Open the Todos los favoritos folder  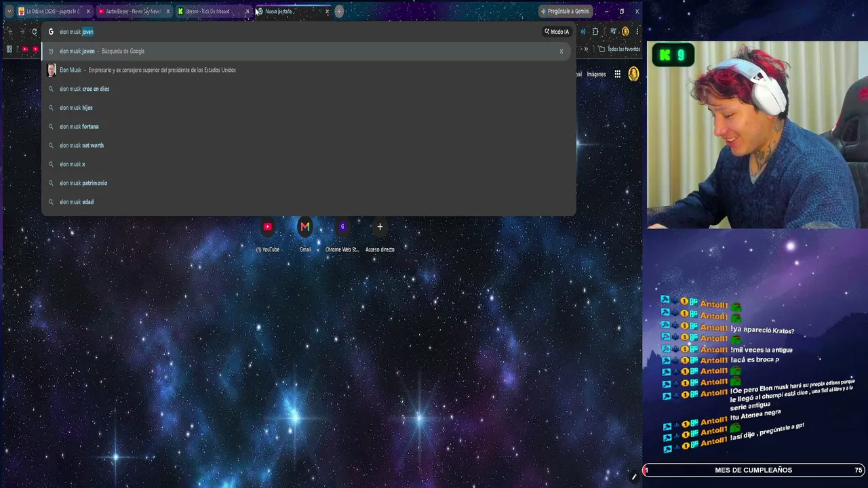pos(620,49)
